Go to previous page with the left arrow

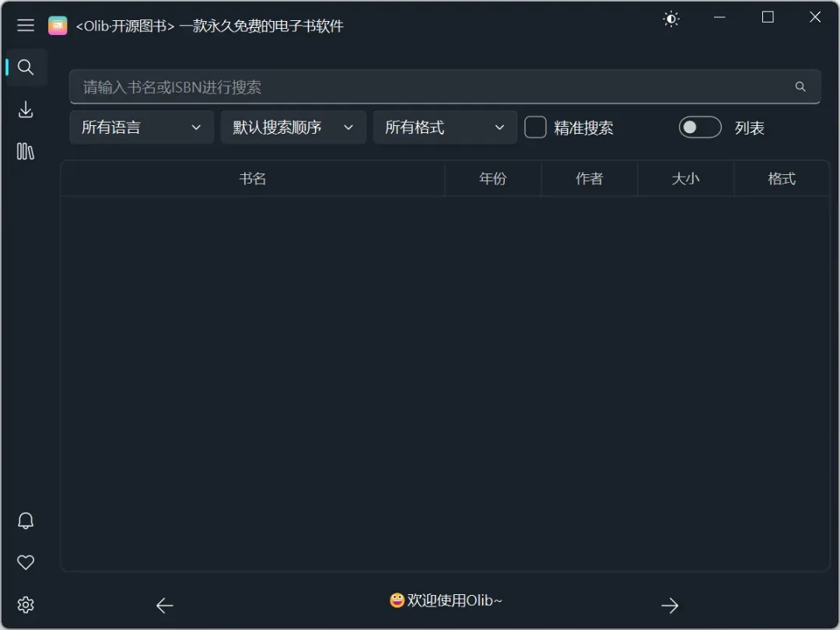164,605
